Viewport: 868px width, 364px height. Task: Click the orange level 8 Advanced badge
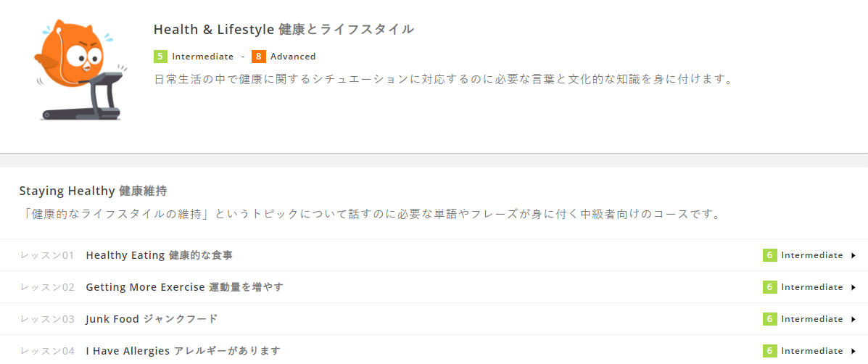coord(259,57)
